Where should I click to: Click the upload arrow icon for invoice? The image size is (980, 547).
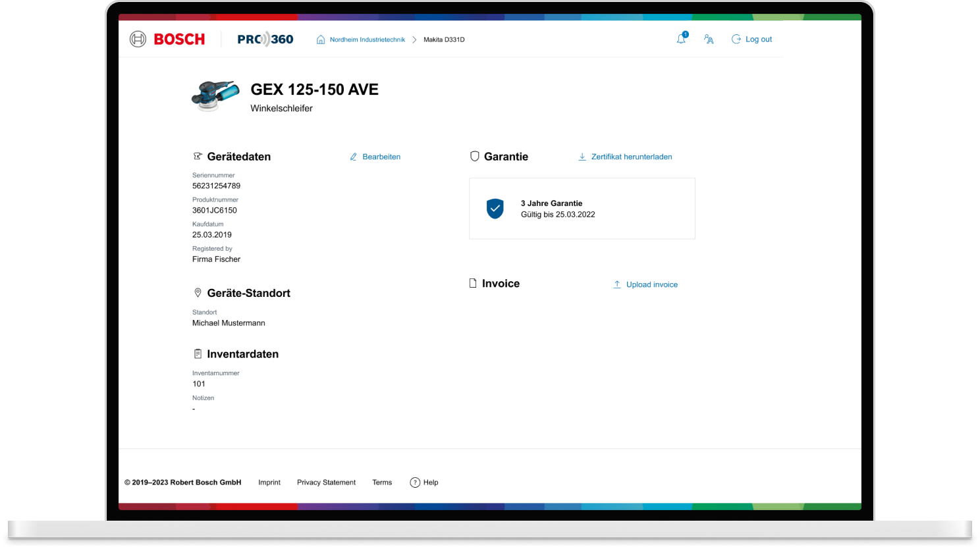617,284
